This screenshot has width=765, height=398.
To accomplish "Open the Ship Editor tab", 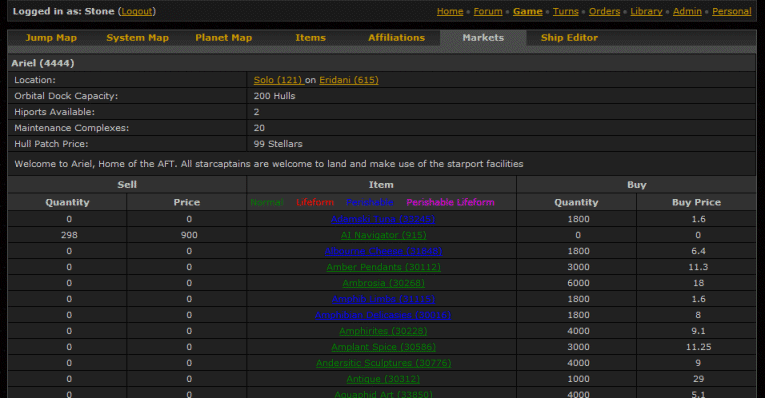I will click(569, 38).
